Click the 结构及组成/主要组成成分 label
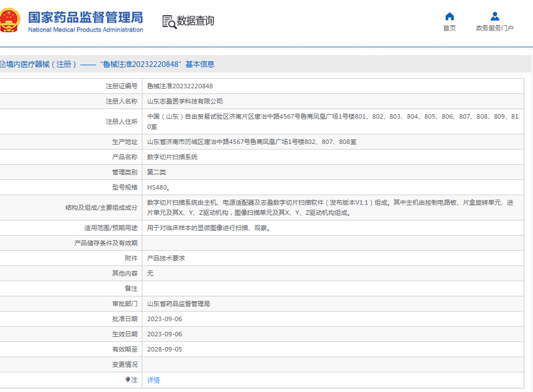This screenshot has width=533, height=392. tap(101, 208)
